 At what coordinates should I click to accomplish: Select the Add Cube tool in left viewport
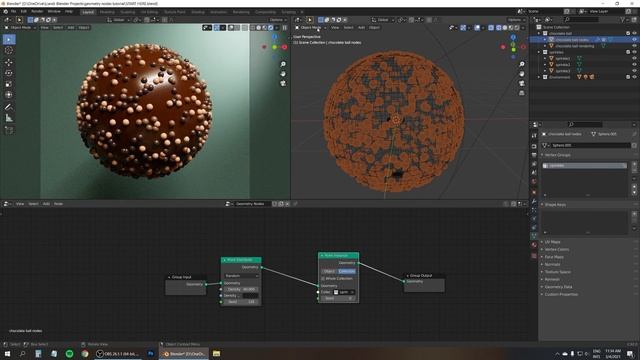(x=9, y=130)
